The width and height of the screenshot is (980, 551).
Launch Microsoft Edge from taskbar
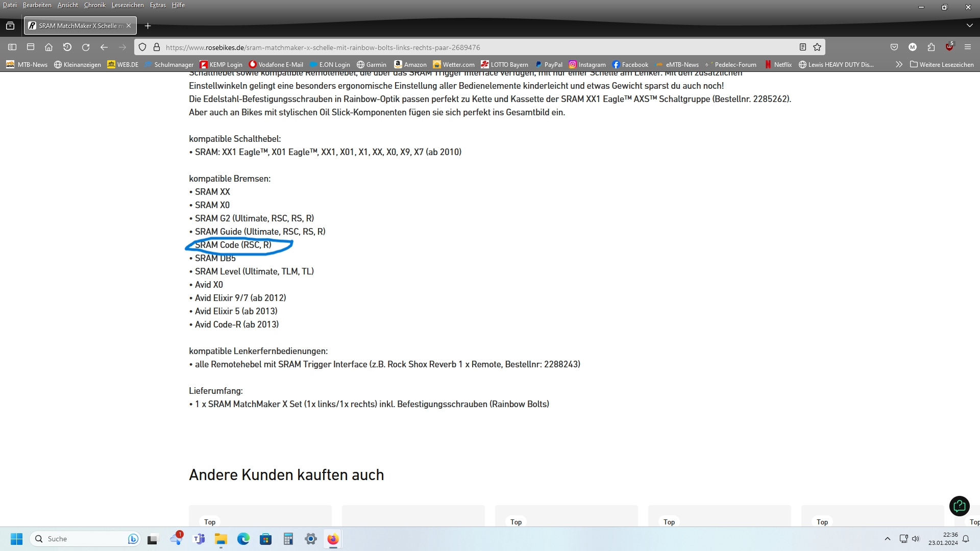tap(243, 539)
